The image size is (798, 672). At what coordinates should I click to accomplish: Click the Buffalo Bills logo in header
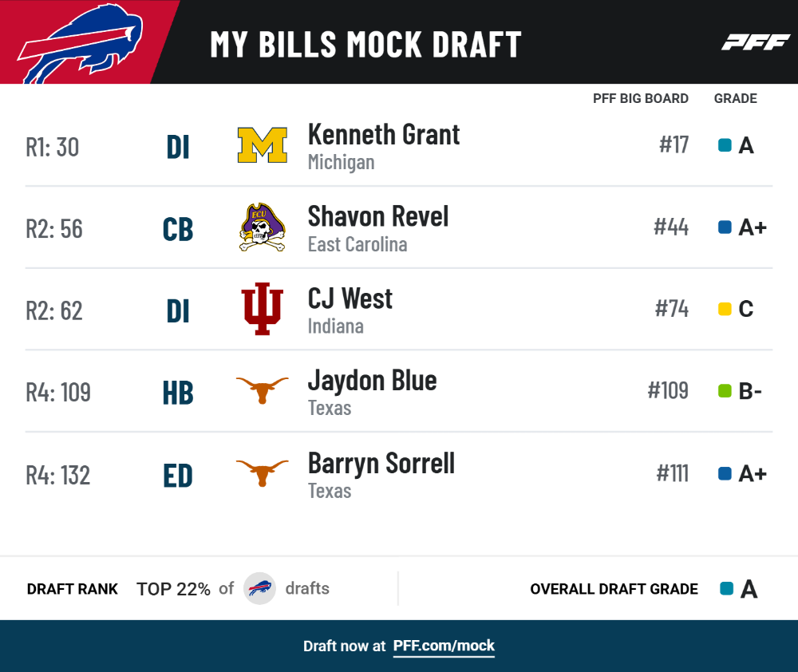(x=81, y=43)
